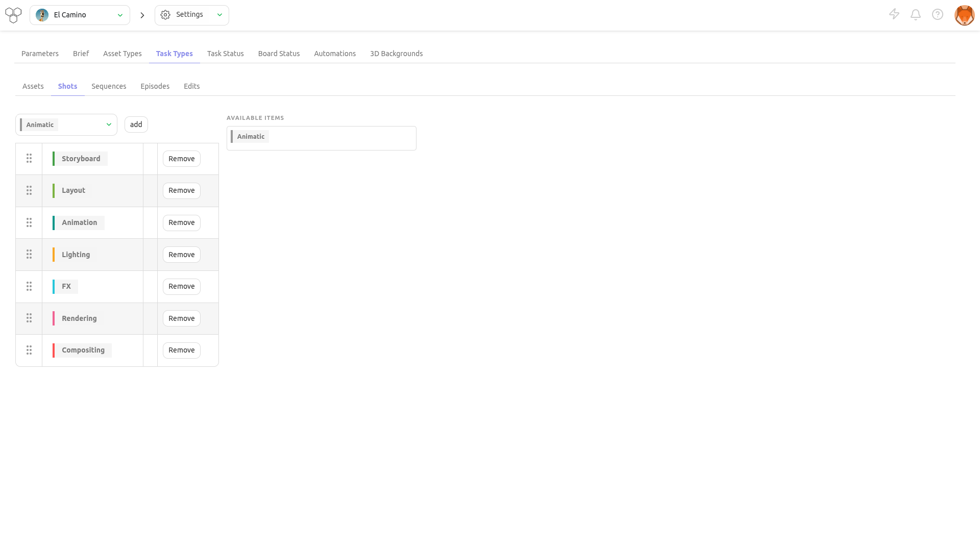Remove the Storyboard task type
The width and height of the screenshot is (980, 551).
pos(182,159)
